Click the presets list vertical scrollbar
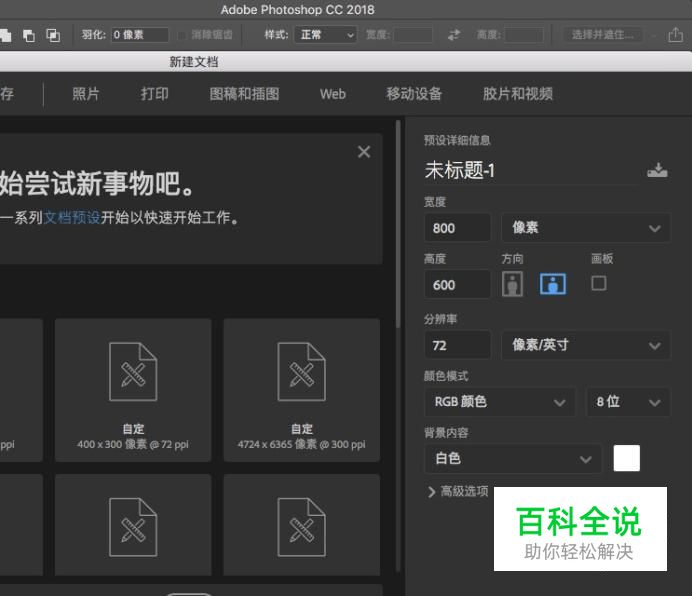This screenshot has width=692, height=596. (398, 224)
